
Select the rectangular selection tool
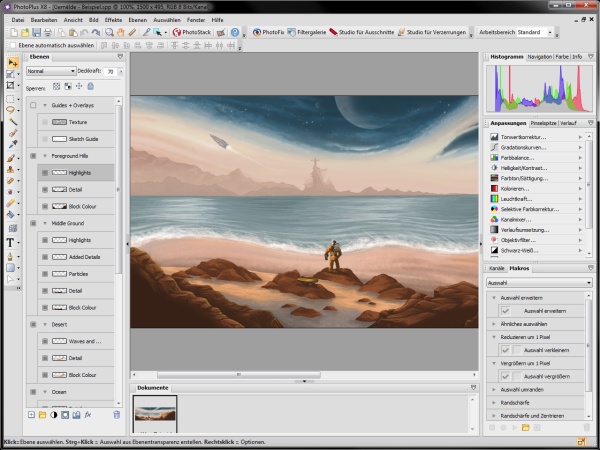point(10,99)
